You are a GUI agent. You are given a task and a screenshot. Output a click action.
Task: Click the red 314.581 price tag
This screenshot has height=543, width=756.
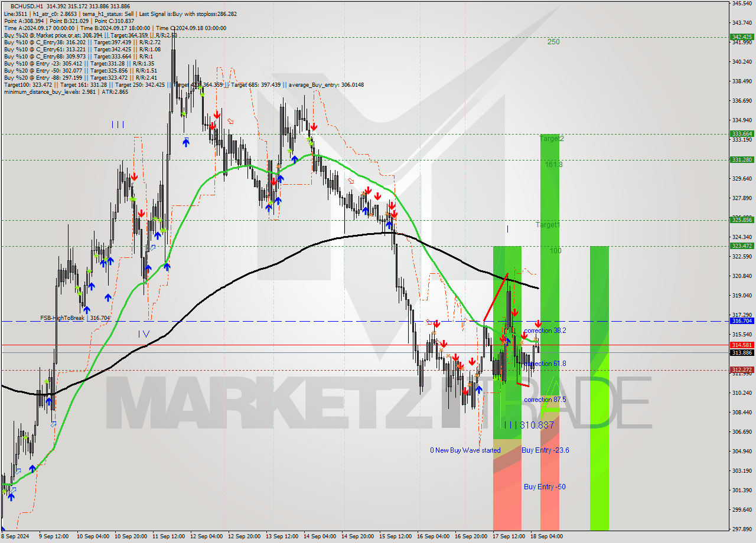coord(742,345)
